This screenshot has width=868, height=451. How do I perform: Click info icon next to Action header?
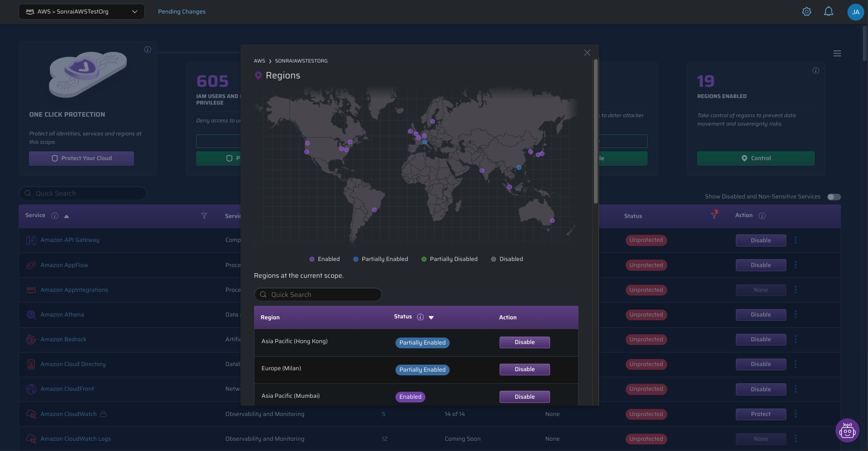762,216
